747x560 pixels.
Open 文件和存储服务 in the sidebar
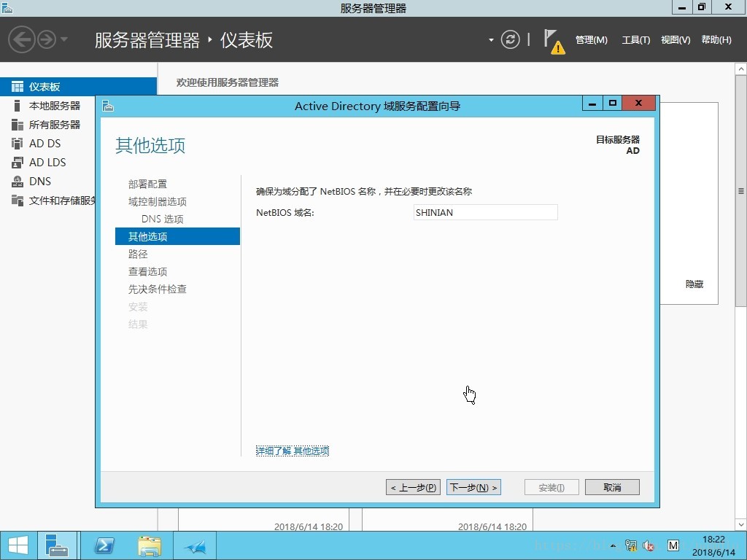pos(62,201)
